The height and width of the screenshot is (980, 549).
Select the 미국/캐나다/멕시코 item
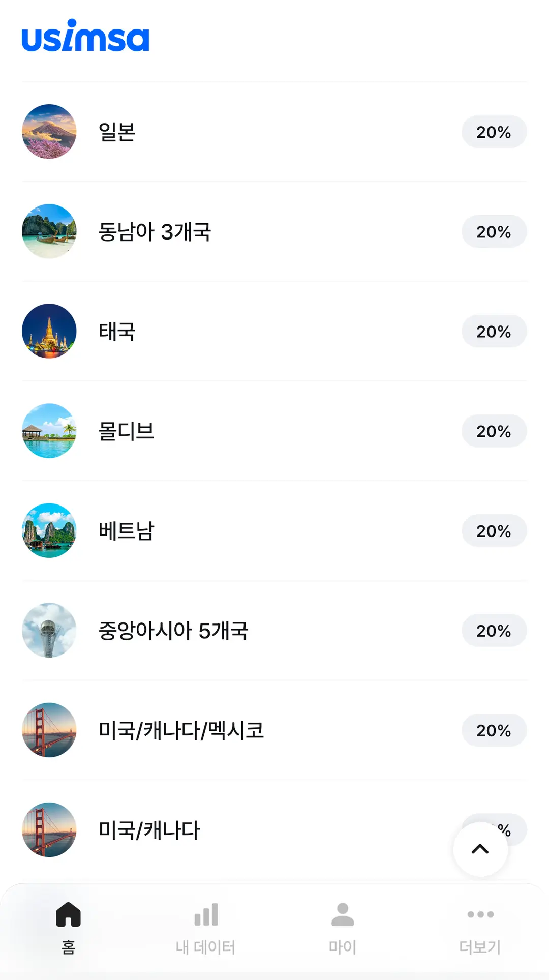[x=274, y=730]
